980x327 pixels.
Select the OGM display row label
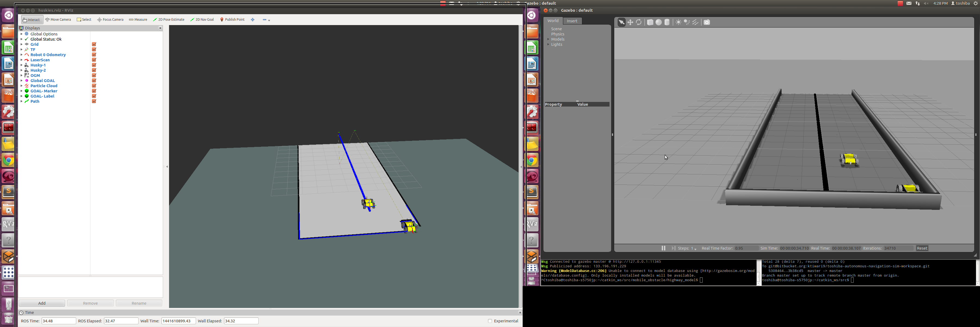click(x=35, y=75)
